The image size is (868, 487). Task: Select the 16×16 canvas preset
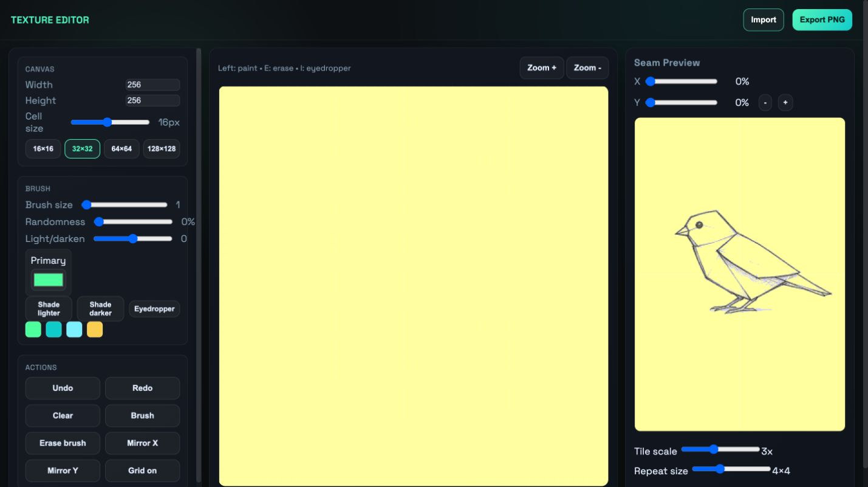point(43,149)
